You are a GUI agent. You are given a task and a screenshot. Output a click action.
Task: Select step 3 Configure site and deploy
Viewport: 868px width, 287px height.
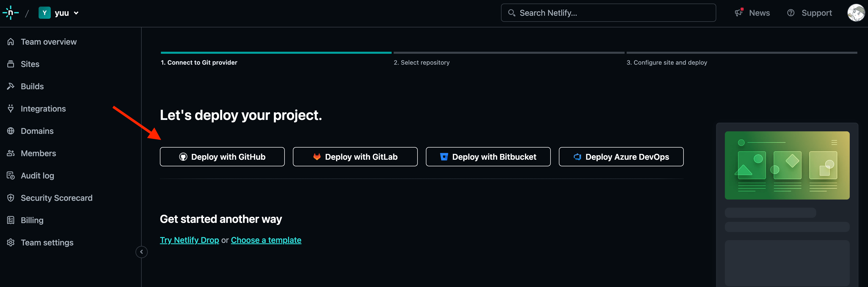click(x=666, y=63)
